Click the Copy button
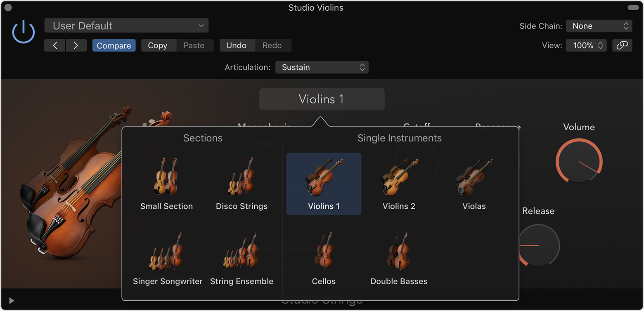The image size is (644, 311). point(157,45)
